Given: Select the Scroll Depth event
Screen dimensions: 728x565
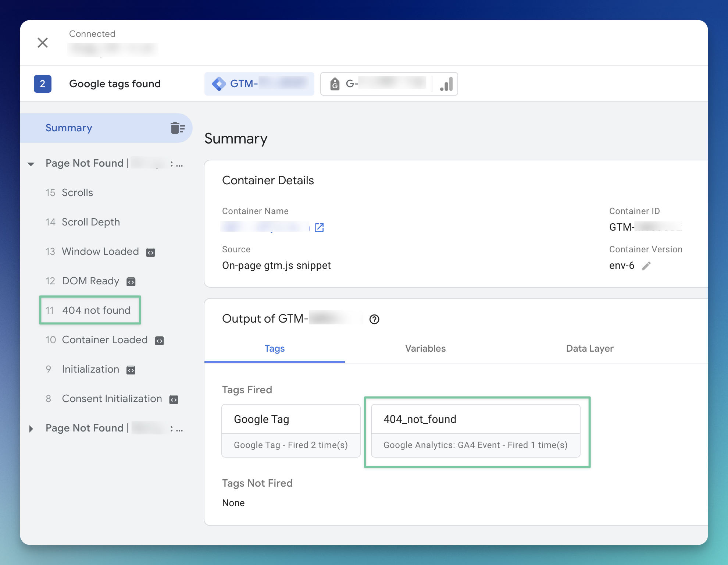Looking at the screenshot, I should pos(90,222).
